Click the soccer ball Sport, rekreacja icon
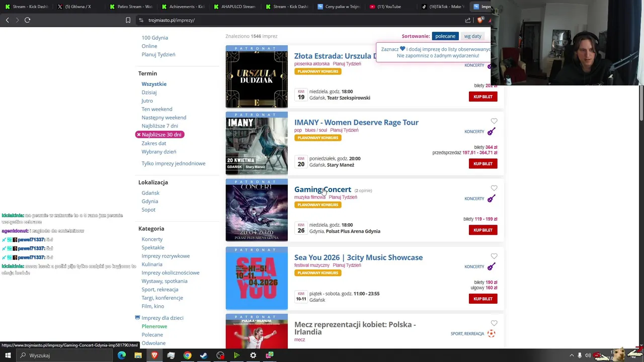 point(492,333)
